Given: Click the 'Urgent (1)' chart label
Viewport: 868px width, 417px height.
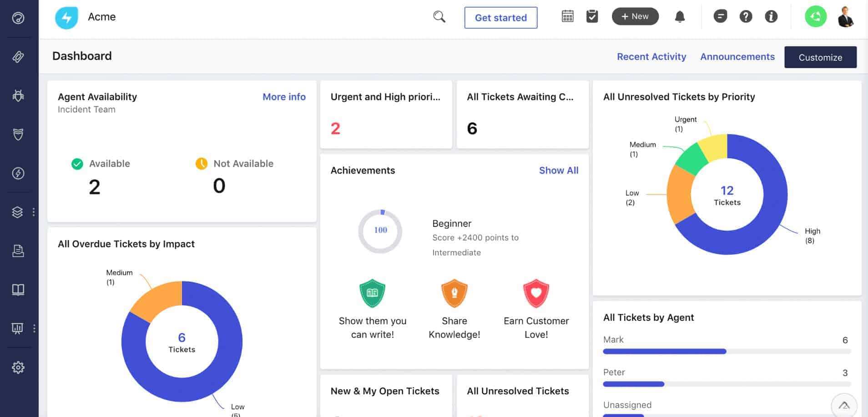Looking at the screenshot, I should (x=685, y=124).
